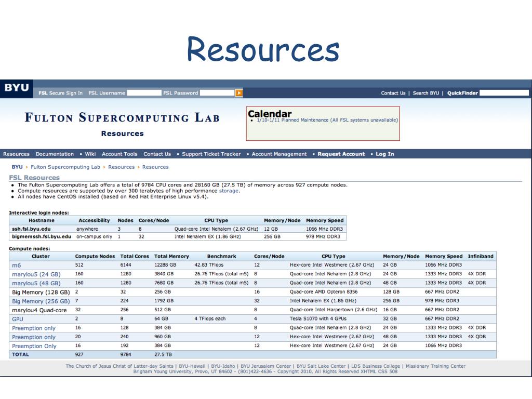The image size is (532, 399).
Task: Open the GPU cluster link
Action: tap(18, 320)
